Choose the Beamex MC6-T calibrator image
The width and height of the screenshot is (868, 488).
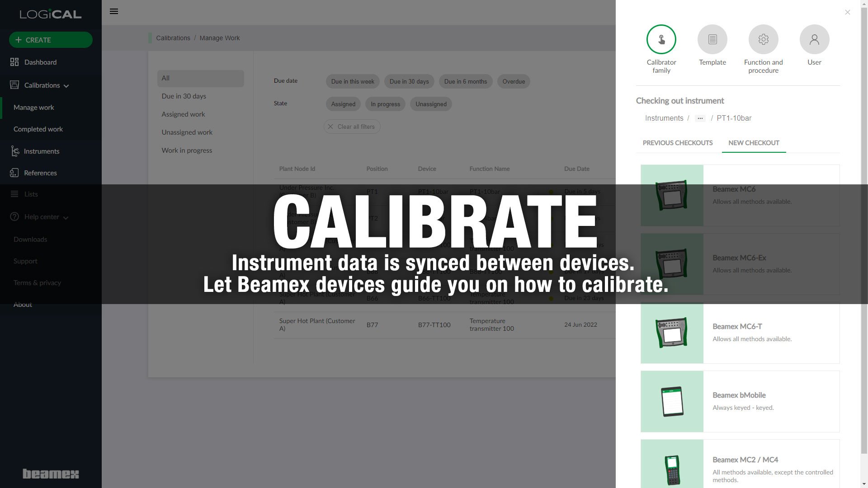(672, 333)
